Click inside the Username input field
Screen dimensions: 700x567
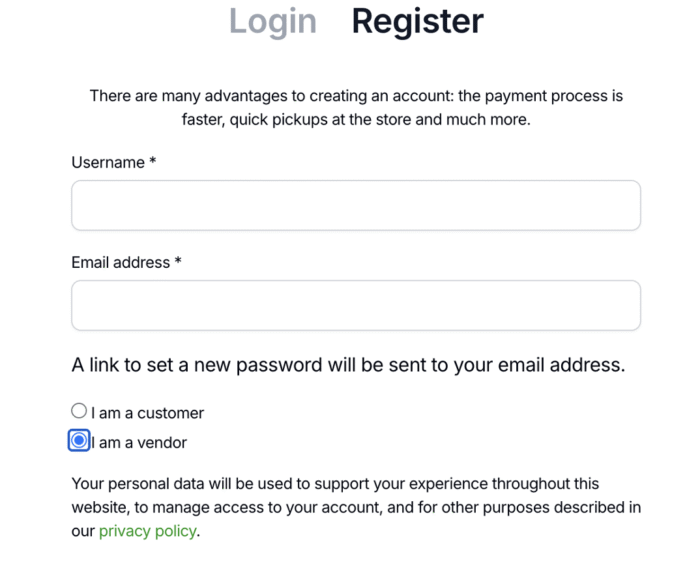click(x=355, y=205)
